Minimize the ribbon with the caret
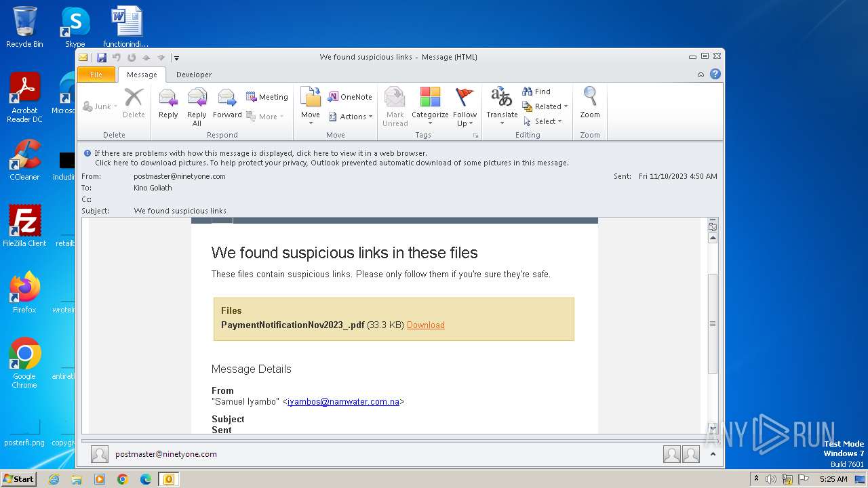The height and width of the screenshot is (488, 868). (x=701, y=75)
